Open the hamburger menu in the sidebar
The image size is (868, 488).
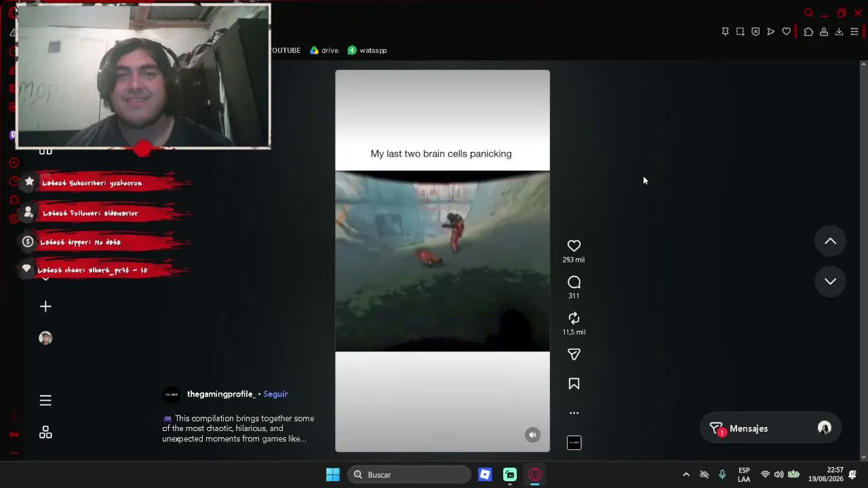click(x=45, y=401)
